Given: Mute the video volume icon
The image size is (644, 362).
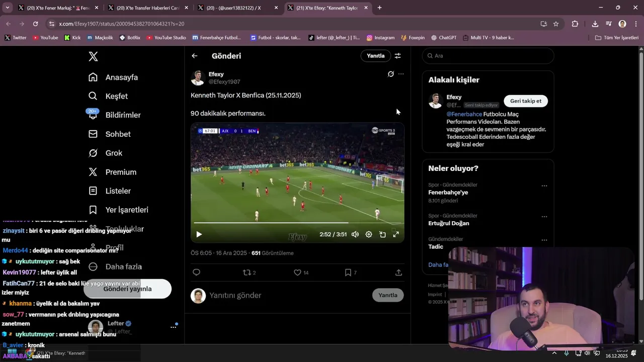Looking at the screenshot, I should pyautogui.click(x=355, y=234).
